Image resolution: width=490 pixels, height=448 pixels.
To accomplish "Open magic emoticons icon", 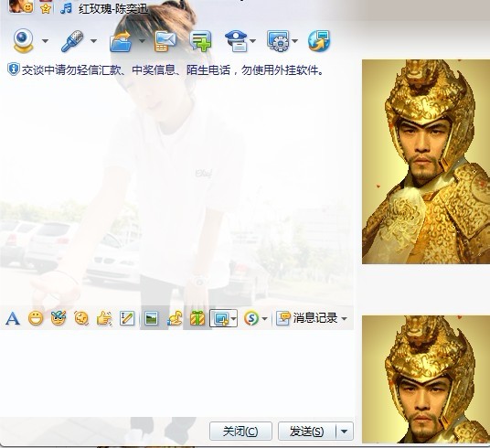I will tap(59, 318).
